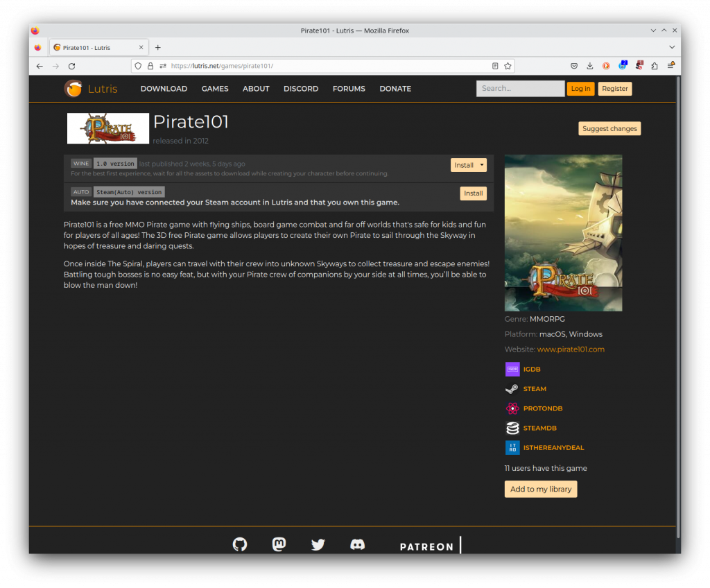The width and height of the screenshot is (710, 588).
Task: Click Install for the Steam(Auto) version
Action: 473,193
